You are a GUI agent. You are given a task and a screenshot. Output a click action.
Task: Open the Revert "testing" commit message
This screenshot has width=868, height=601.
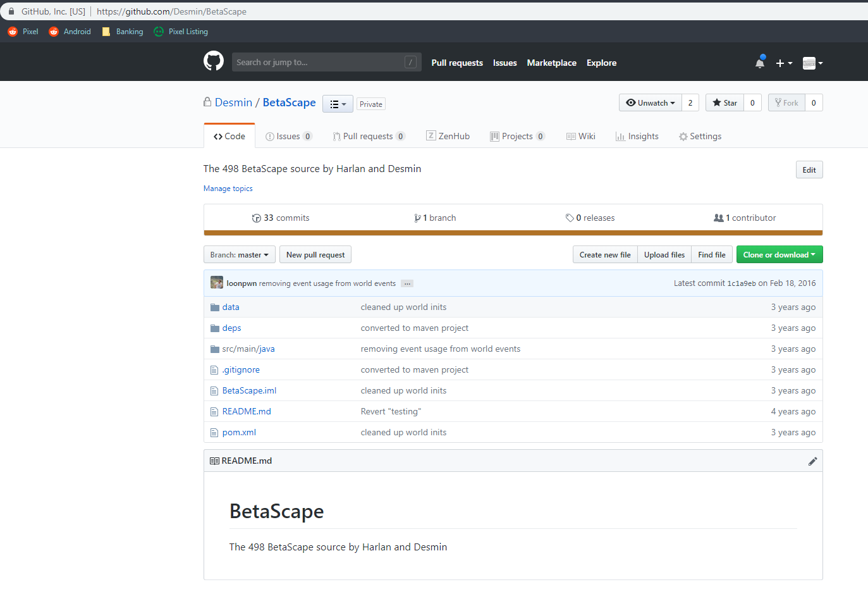pyautogui.click(x=391, y=412)
